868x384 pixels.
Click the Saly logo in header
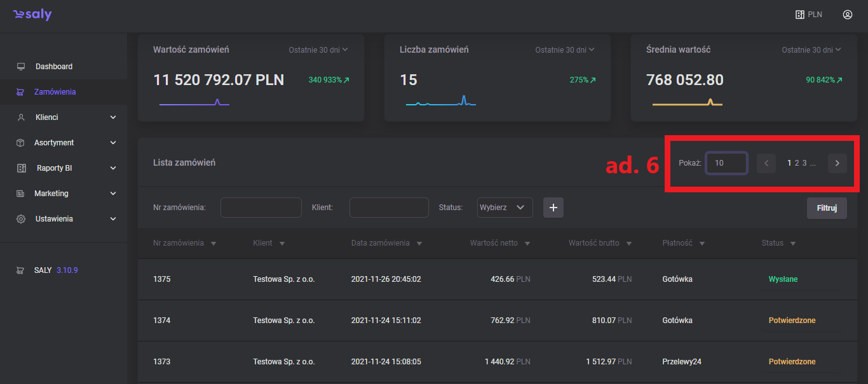tap(32, 15)
